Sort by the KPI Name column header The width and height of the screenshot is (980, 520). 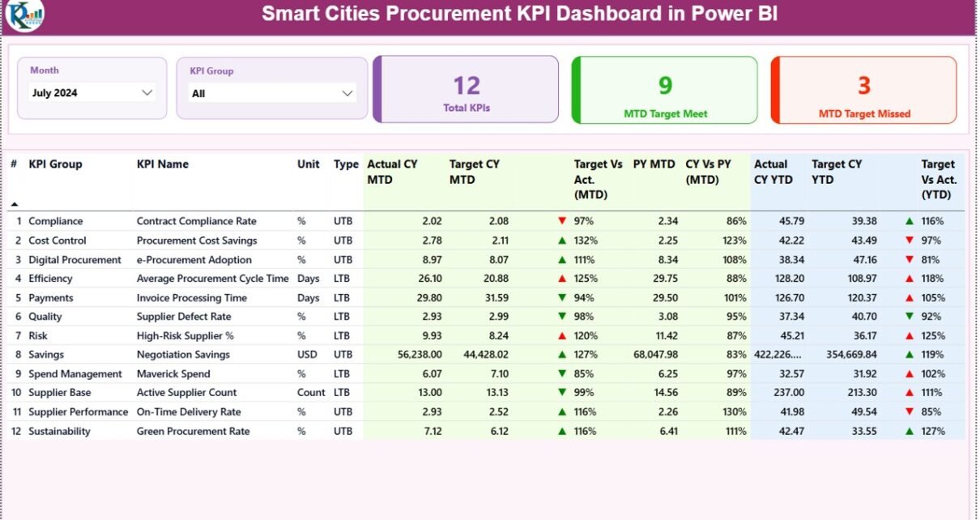pyautogui.click(x=162, y=164)
